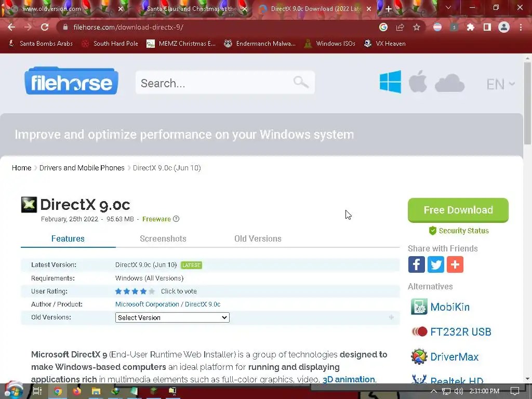Click the Google icon in address bar
The height and width of the screenshot is (399, 532).
coord(383,27)
